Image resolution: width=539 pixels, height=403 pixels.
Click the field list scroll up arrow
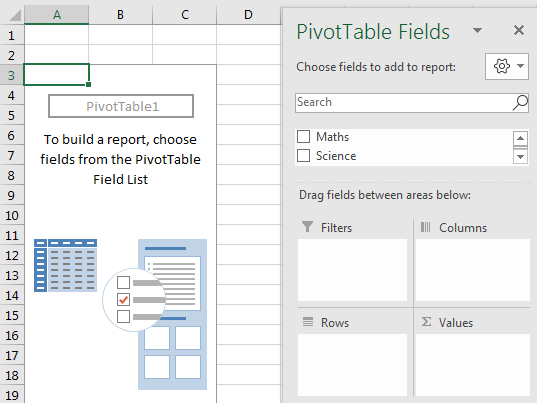click(x=520, y=138)
